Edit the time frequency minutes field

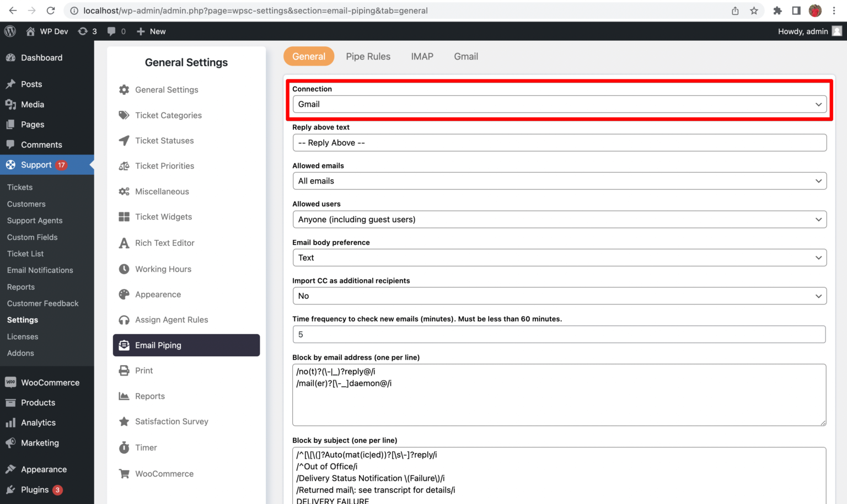point(559,334)
